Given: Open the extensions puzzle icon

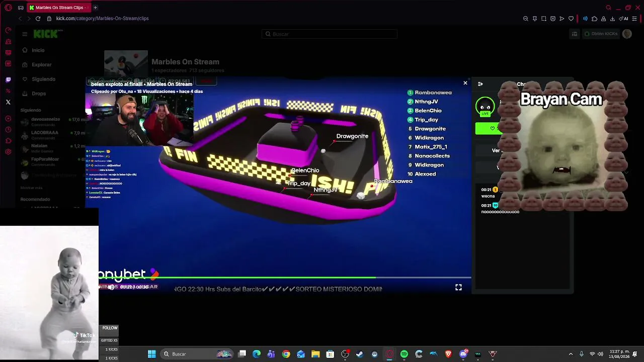Looking at the screenshot, I should pos(594,19).
